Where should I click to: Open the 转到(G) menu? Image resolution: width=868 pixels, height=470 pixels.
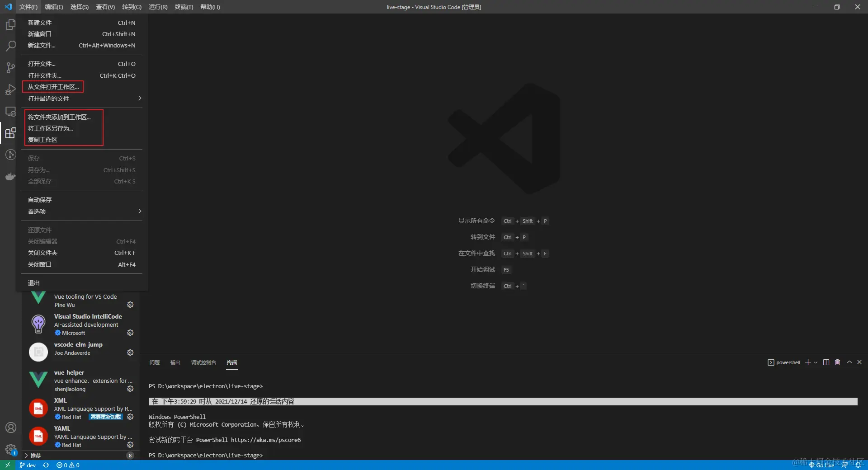coord(132,7)
